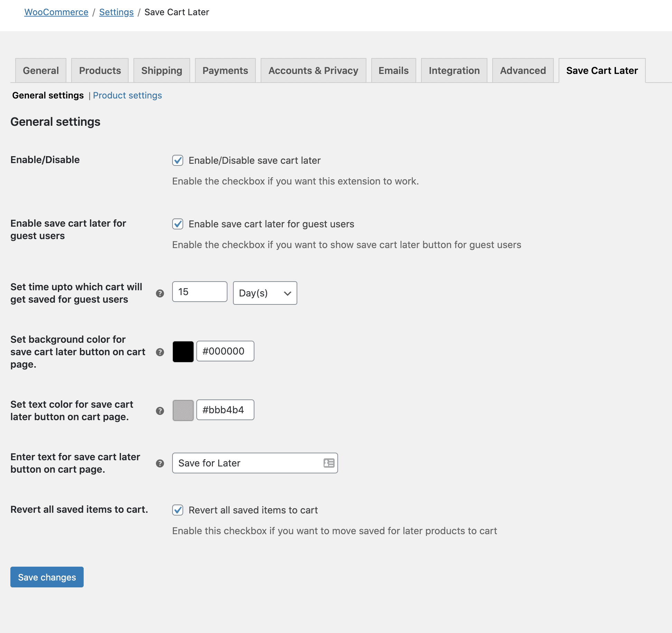Click help icon for guest cart save time
This screenshot has width=672, height=633.
point(160,293)
